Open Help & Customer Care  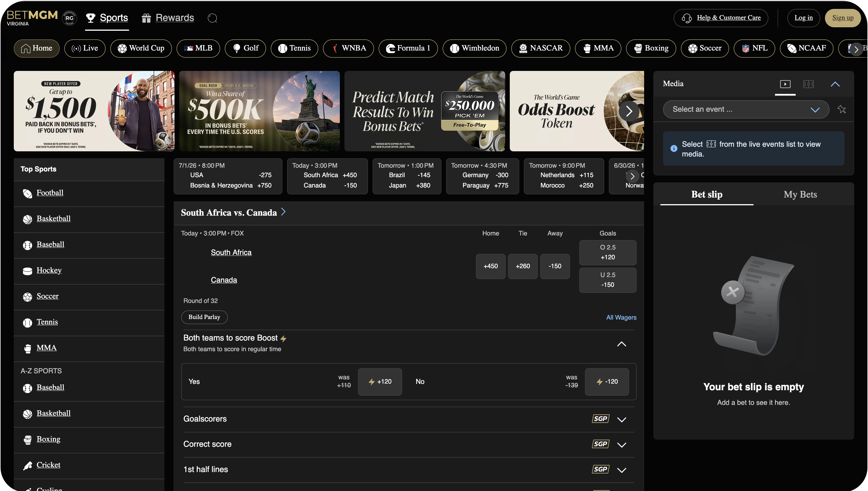721,18
